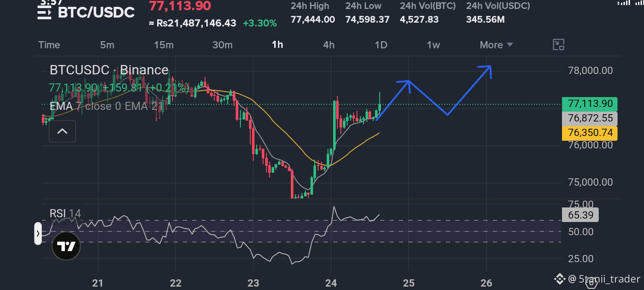Click the 25.00 RSI axis label
The width and height of the screenshot is (644, 290).
[581, 259]
